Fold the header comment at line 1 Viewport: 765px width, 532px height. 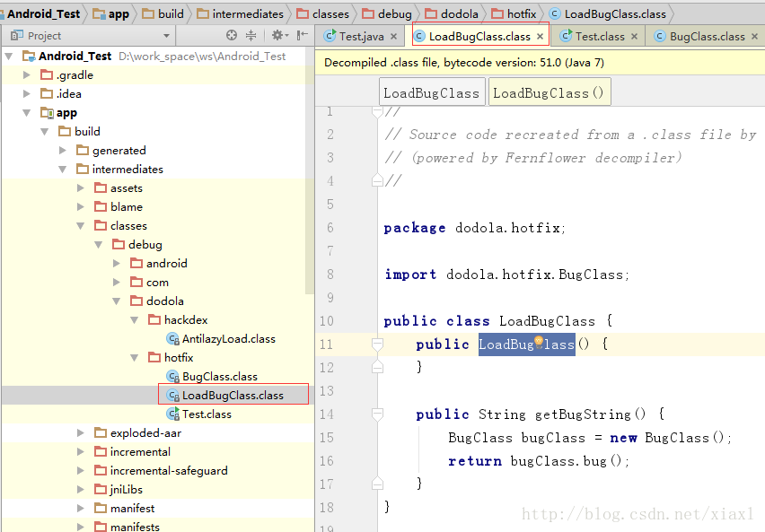coord(377,111)
